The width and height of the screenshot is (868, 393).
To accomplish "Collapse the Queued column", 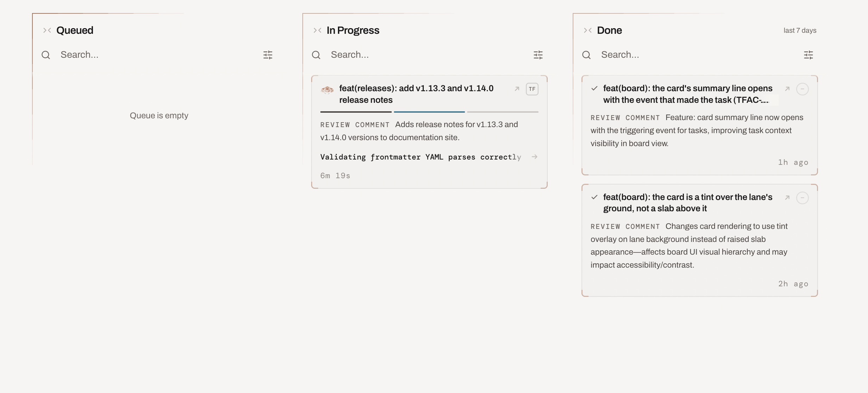I will point(47,30).
